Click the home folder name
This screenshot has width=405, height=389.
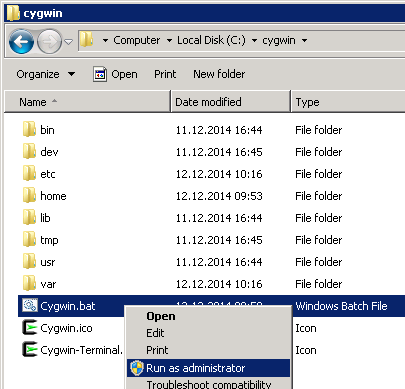(53, 196)
